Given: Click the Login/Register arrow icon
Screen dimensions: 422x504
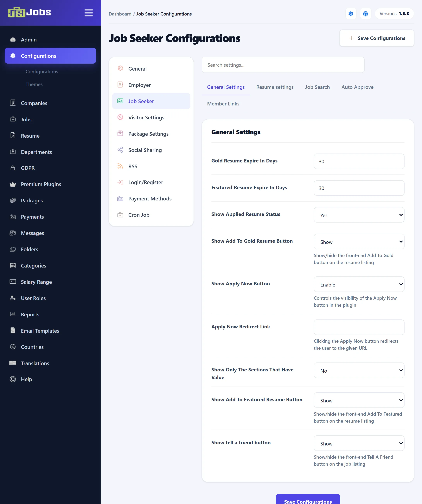Looking at the screenshot, I should coord(120,182).
